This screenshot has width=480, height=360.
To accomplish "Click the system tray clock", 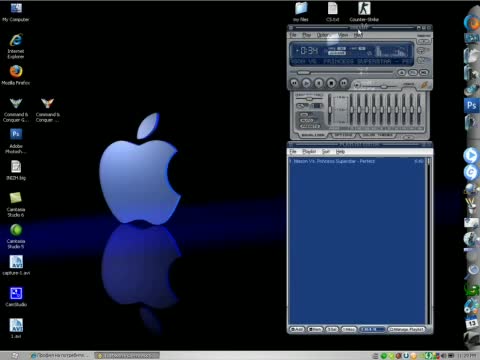I will point(467,356).
